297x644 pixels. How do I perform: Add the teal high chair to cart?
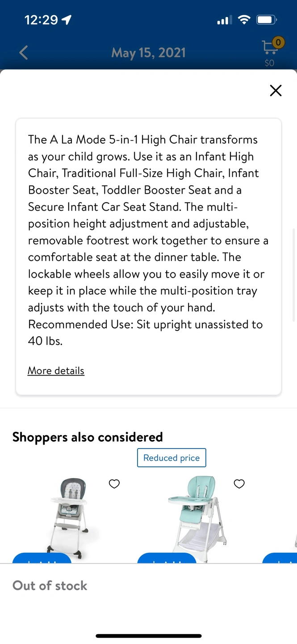point(167,558)
